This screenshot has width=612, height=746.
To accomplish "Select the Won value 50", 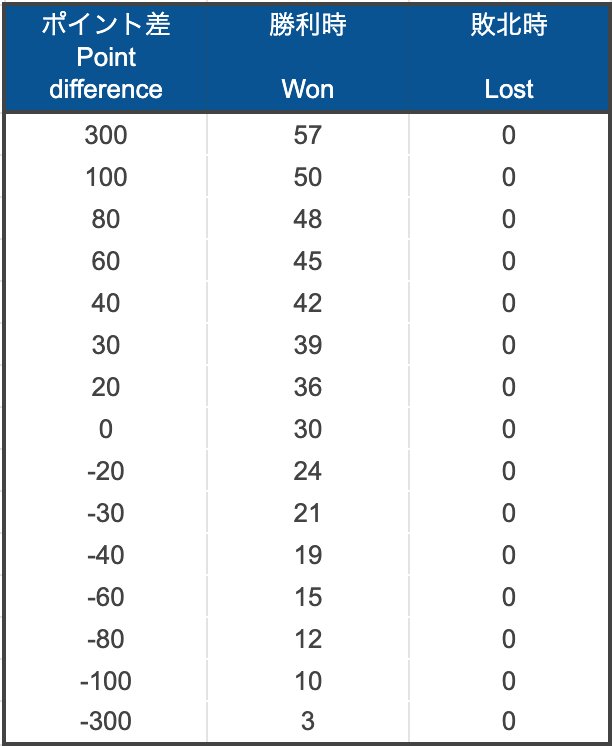I will (308, 177).
